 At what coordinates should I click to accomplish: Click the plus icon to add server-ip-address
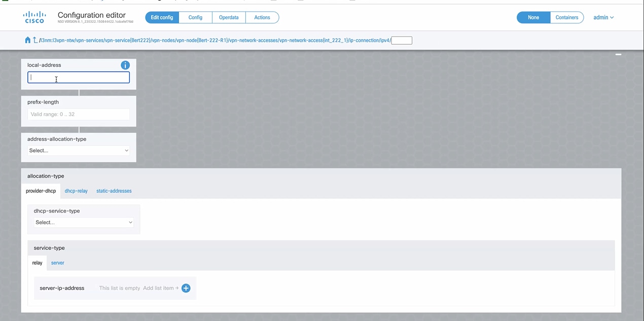[x=186, y=288]
